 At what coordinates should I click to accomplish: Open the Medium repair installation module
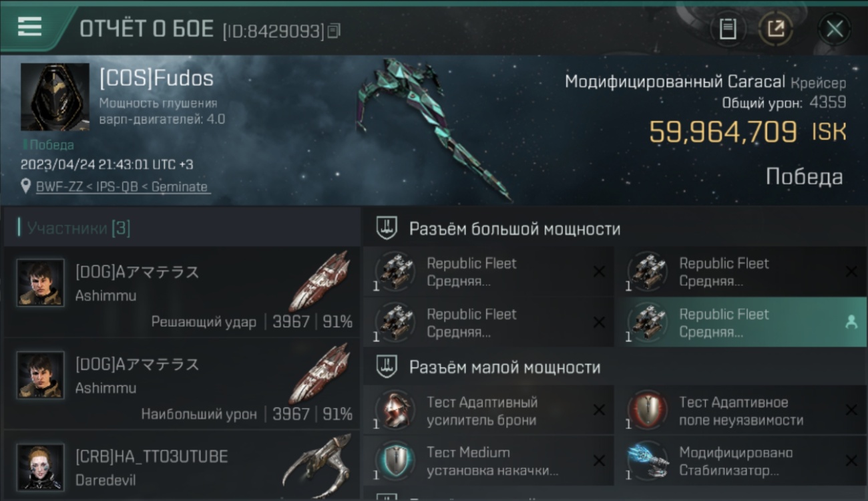489,461
